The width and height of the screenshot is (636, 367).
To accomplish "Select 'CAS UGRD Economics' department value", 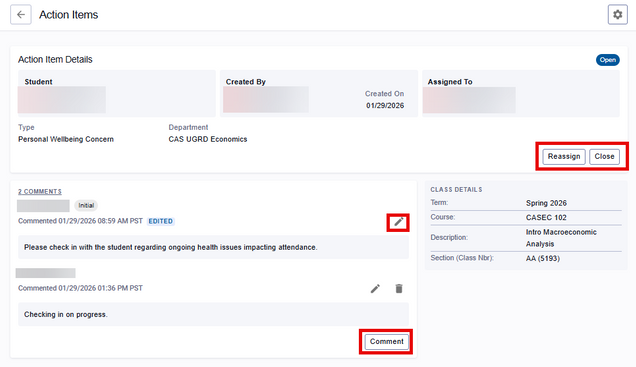I will 208,139.
